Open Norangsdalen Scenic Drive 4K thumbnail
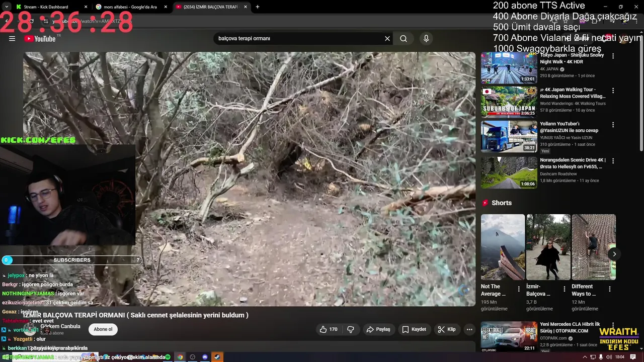The height and width of the screenshot is (362, 644). (x=509, y=172)
